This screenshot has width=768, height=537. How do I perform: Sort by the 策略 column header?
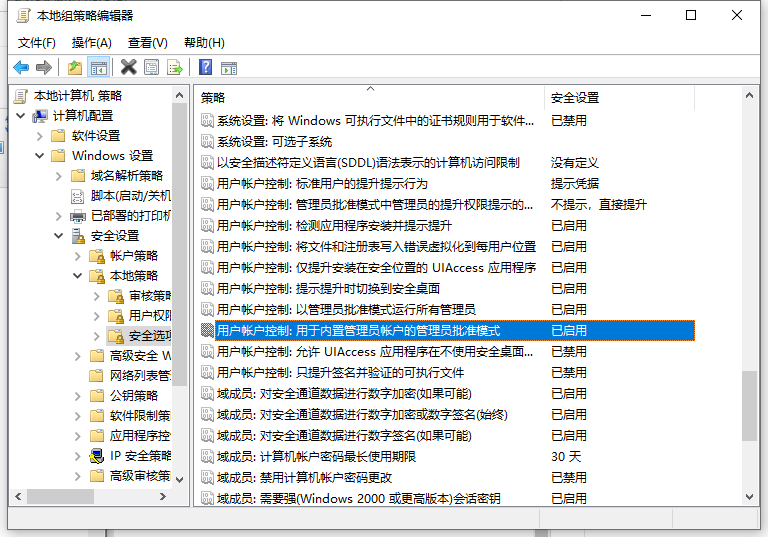[369, 98]
